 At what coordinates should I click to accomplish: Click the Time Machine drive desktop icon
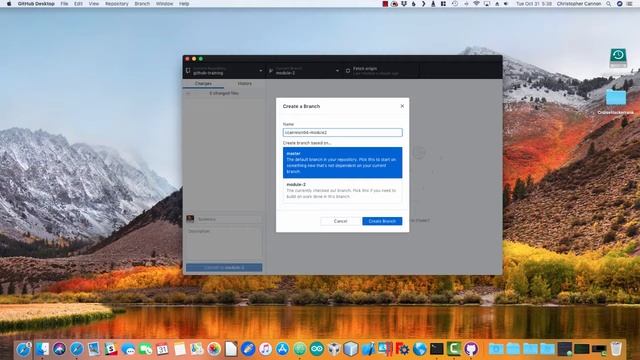pyautogui.click(x=618, y=57)
